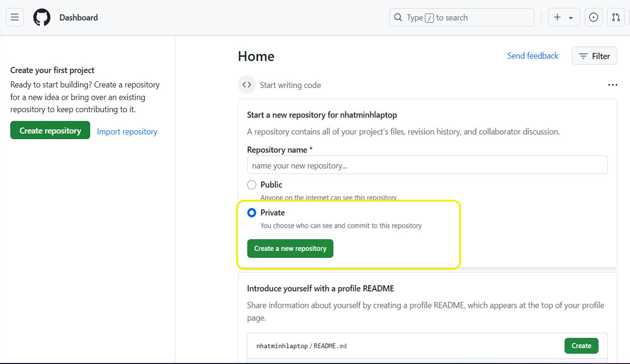Focus the Type / to search box
Image resolution: width=630 pixels, height=364 pixels.
click(462, 17)
